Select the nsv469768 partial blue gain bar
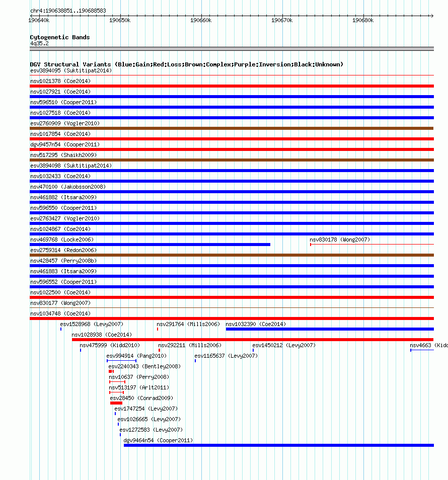 click(x=150, y=245)
